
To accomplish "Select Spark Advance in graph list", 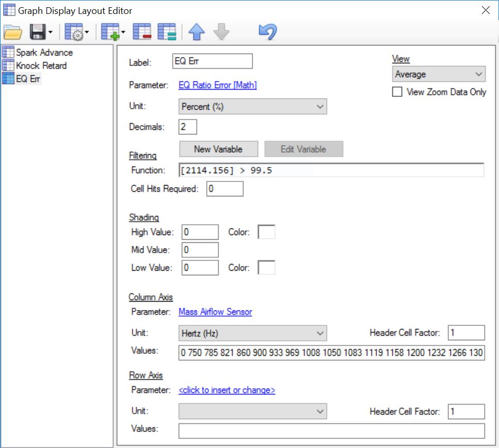I will (x=44, y=53).
